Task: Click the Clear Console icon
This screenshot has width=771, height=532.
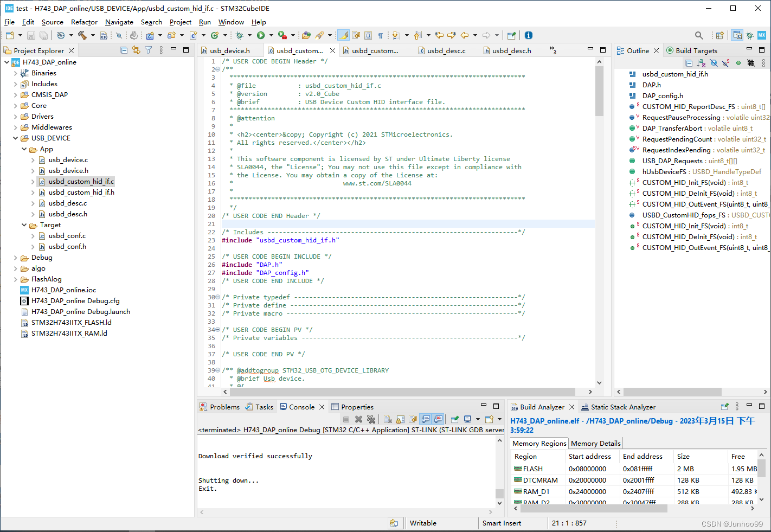Action: click(387, 419)
